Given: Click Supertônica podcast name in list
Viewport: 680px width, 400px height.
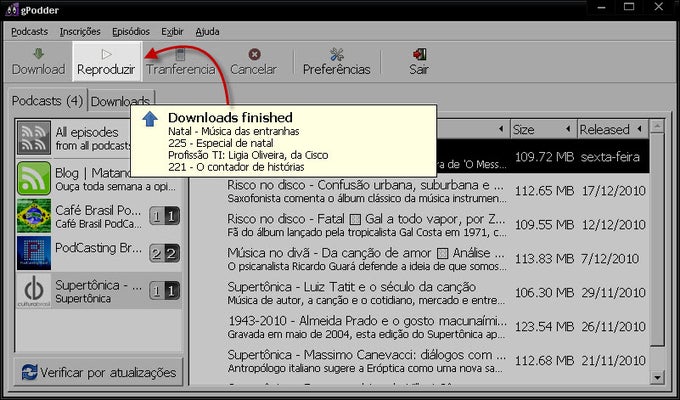Looking at the screenshot, I should [x=98, y=285].
